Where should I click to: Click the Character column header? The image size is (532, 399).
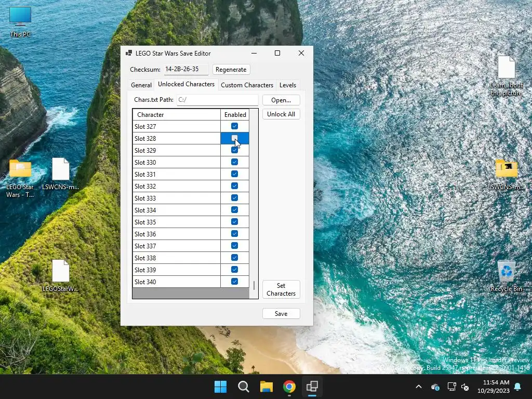(x=177, y=115)
